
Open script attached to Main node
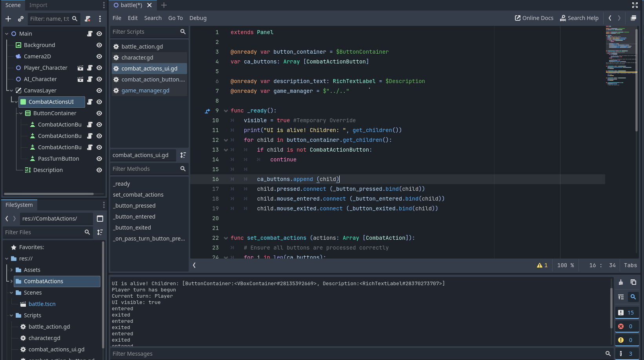(x=90, y=34)
